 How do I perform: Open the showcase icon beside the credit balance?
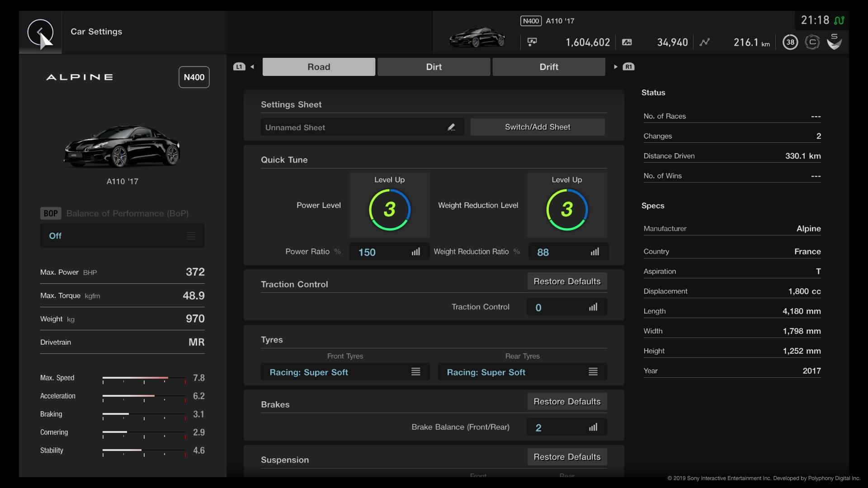pos(532,42)
